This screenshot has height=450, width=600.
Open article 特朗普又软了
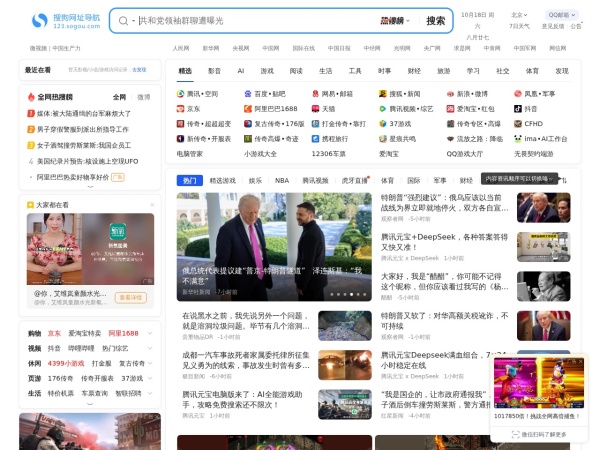[444, 321]
